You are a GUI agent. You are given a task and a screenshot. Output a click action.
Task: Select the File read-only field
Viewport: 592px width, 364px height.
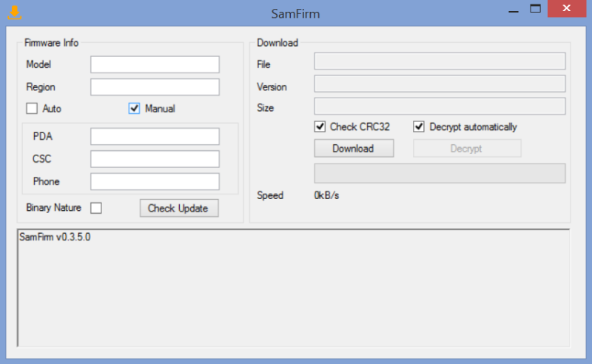(x=440, y=61)
